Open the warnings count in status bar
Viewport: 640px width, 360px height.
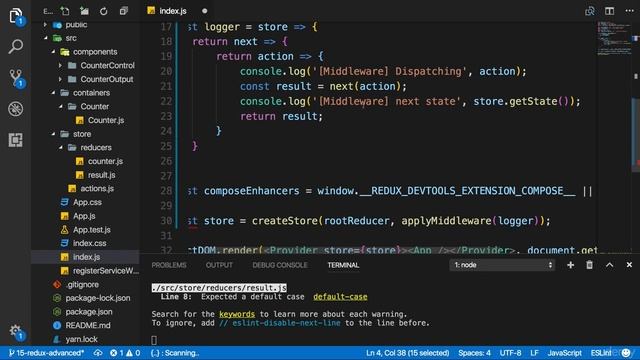(133, 353)
